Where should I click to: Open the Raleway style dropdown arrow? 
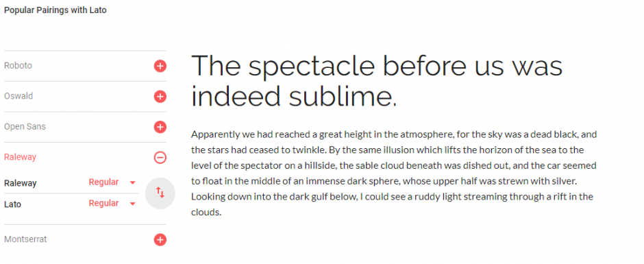click(133, 182)
